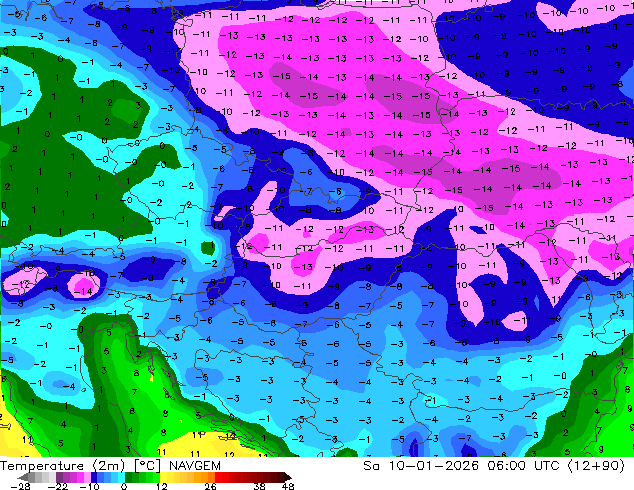Click the '-10' label on the color scale
Image resolution: width=634 pixels, height=490 pixels.
(89, 486)
